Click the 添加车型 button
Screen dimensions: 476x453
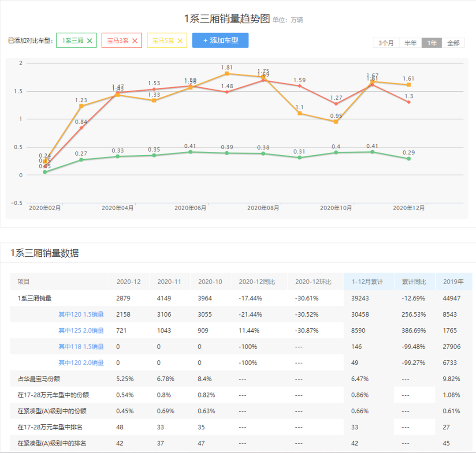tap(220, 40)
